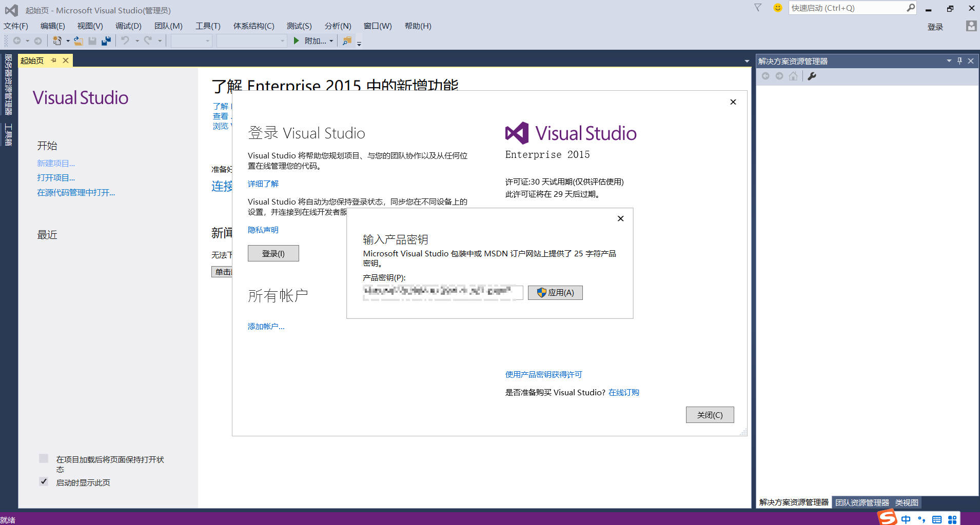Open the Undo history dropdown arrow

click(x=137, y=41)
